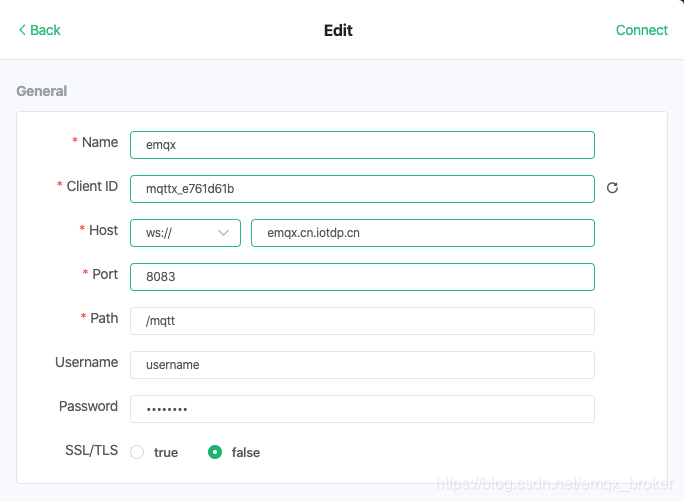Click the Back link
This screenshot has width=684, height=502.
(x=40, y=30)
